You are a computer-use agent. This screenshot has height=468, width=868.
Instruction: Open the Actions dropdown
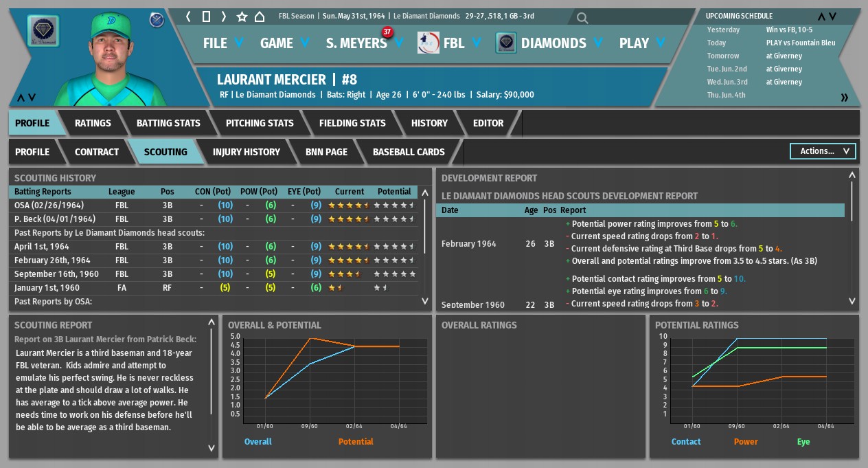(823, 151)
